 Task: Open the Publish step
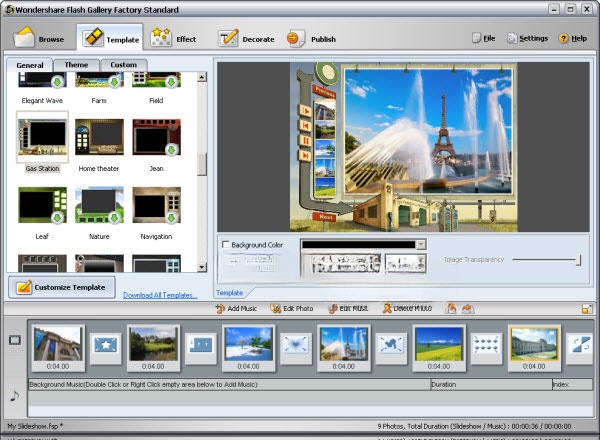[311, 39]
